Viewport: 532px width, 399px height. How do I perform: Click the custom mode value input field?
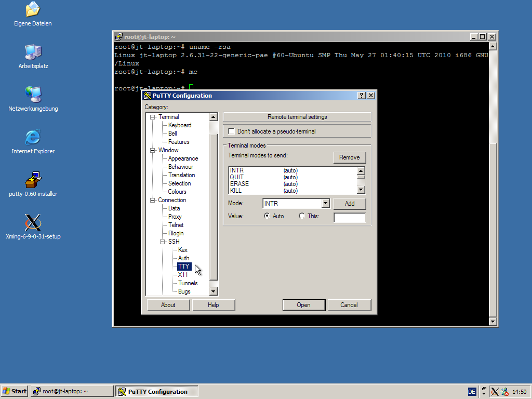[x=349, y=218]
